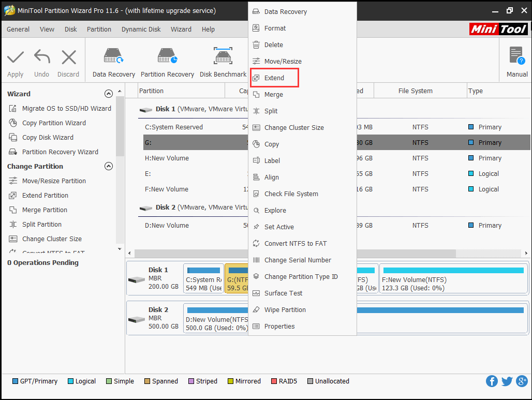This screenshot has width=532, height=400.
Task: Click Disk 2 drive icon in disk map
Action: point(137,320)
